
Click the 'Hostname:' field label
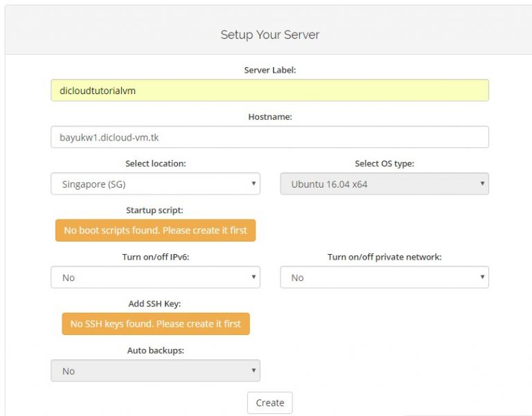pos(269,117)
